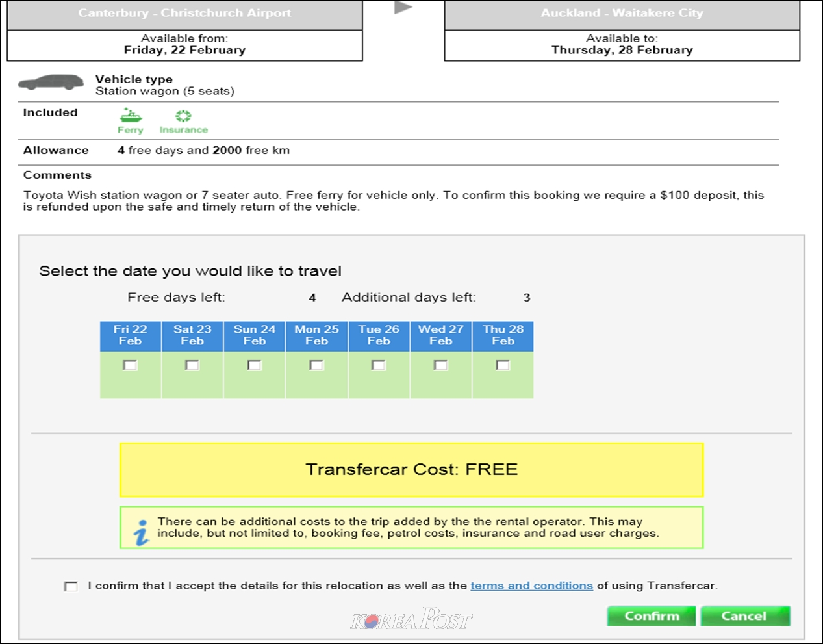This screenshot has height=644, width=823.
Task: Click the 'Friday, 22 February' available from date
Action: coord(184,50)
